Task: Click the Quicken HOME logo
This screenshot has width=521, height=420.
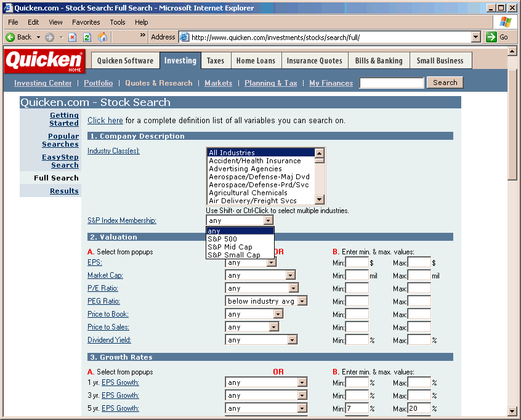Action: click(44, 60)
